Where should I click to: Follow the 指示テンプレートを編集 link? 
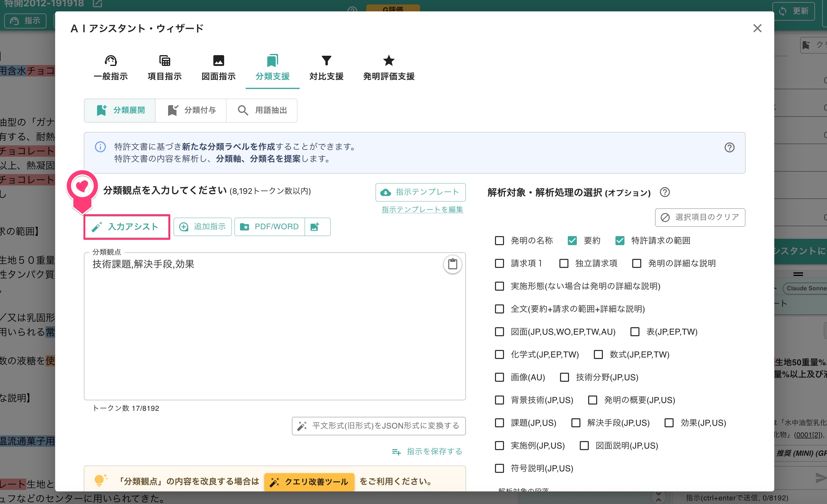422,209
